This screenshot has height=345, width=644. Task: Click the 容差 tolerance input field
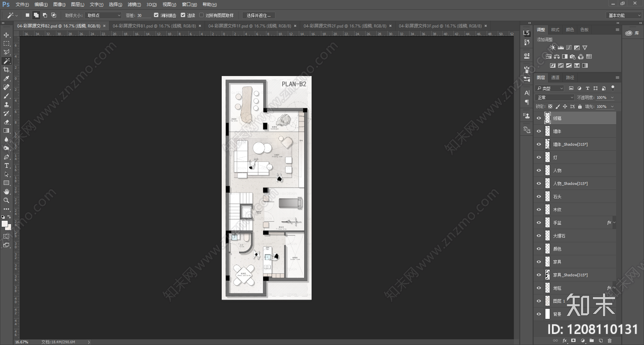click(x=144, y=15)
